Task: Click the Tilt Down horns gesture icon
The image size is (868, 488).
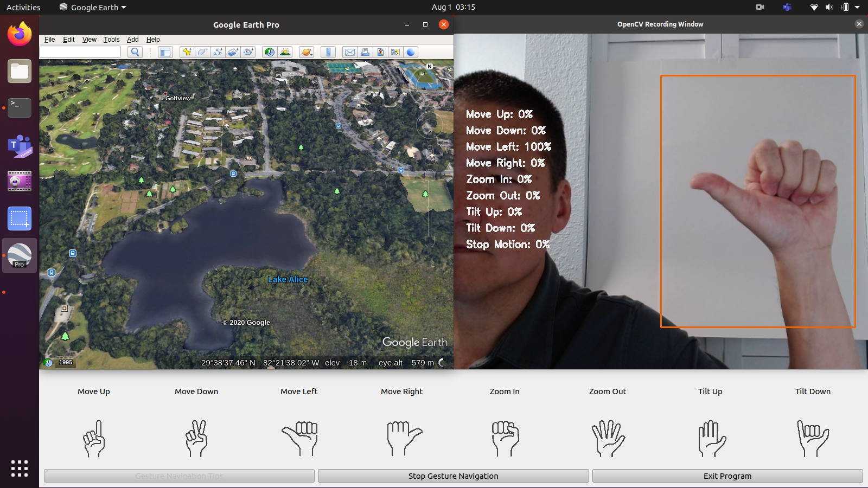Action: [x=813, y=438]
